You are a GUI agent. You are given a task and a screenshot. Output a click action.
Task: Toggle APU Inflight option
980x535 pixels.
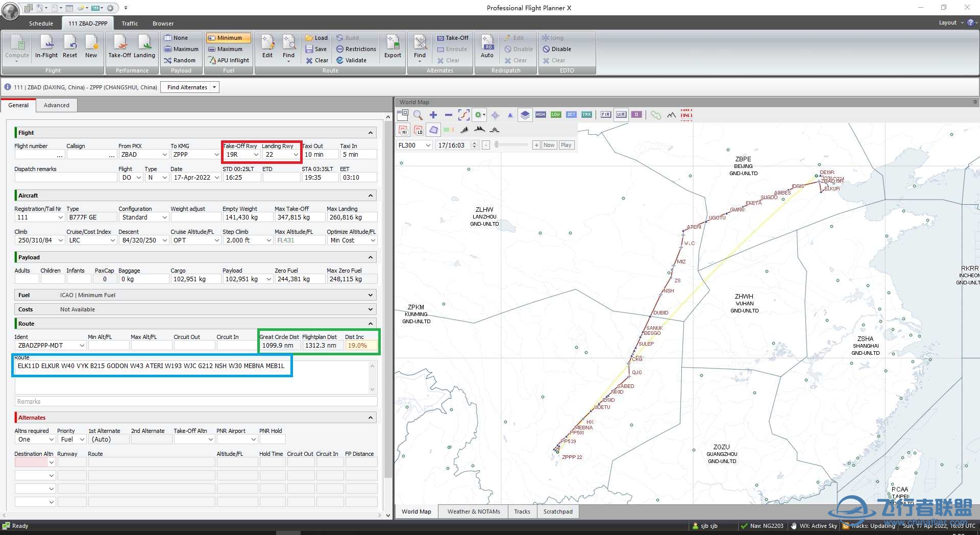(229, 60)
